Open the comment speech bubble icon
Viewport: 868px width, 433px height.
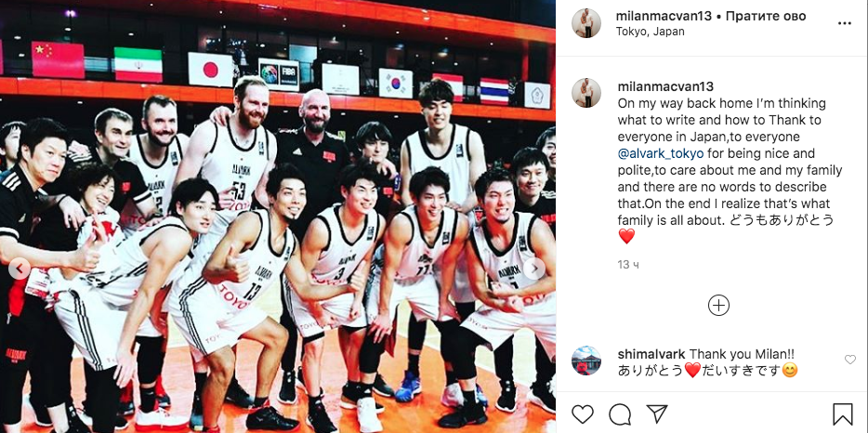tap(620, 414)
